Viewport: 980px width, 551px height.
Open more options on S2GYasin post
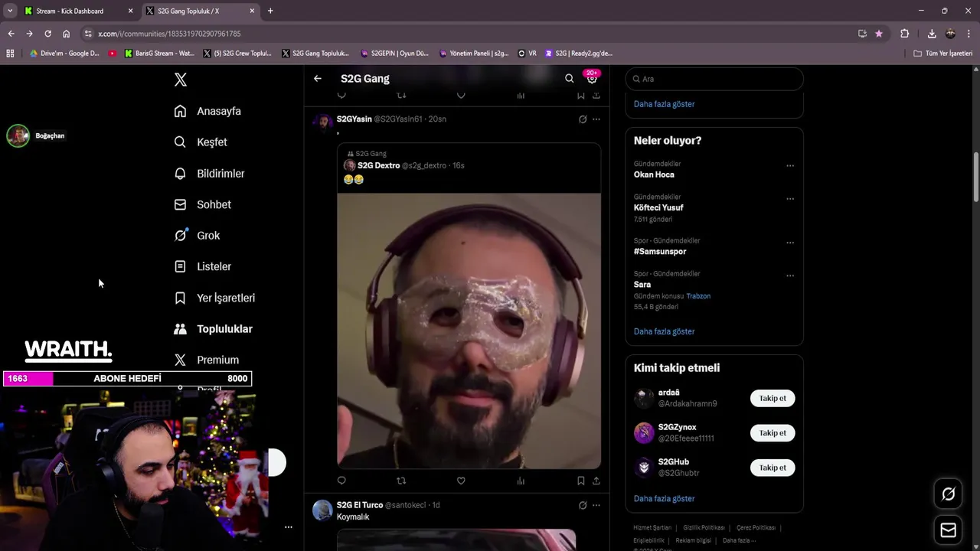pyautogui.click(x=596, y=119)
